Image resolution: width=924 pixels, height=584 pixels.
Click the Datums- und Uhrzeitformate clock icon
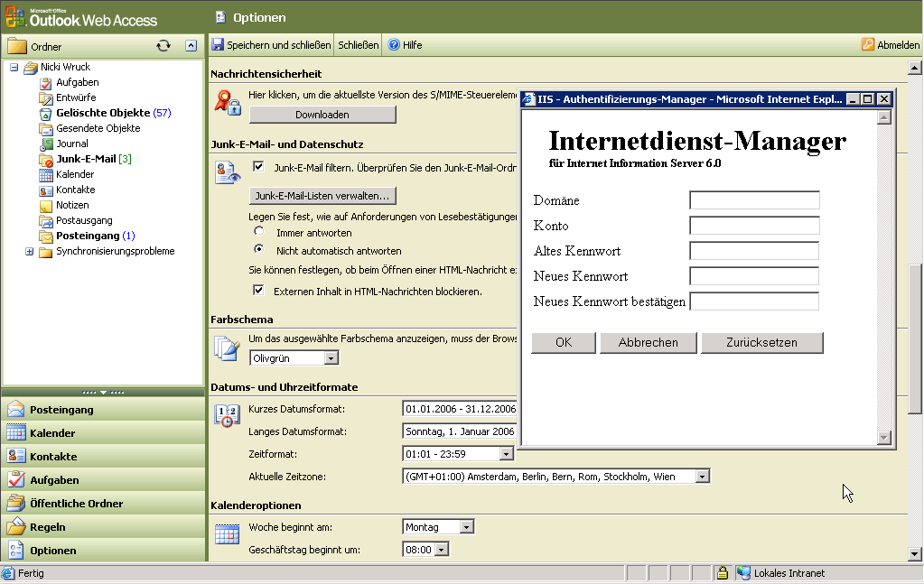pos(227,415)
